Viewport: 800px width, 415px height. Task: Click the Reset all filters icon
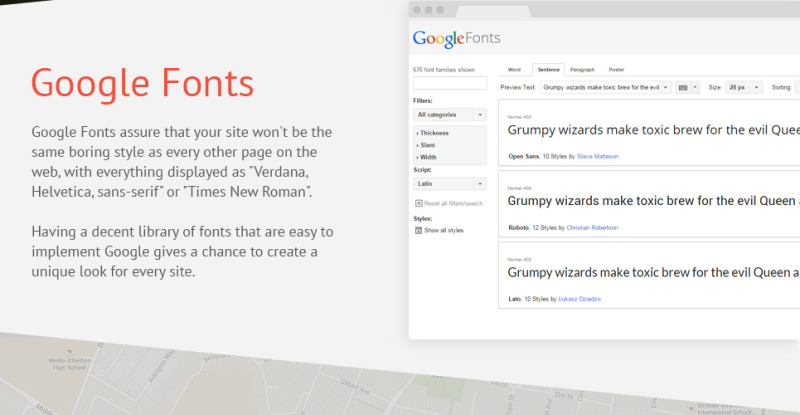(x=419, y=203)
